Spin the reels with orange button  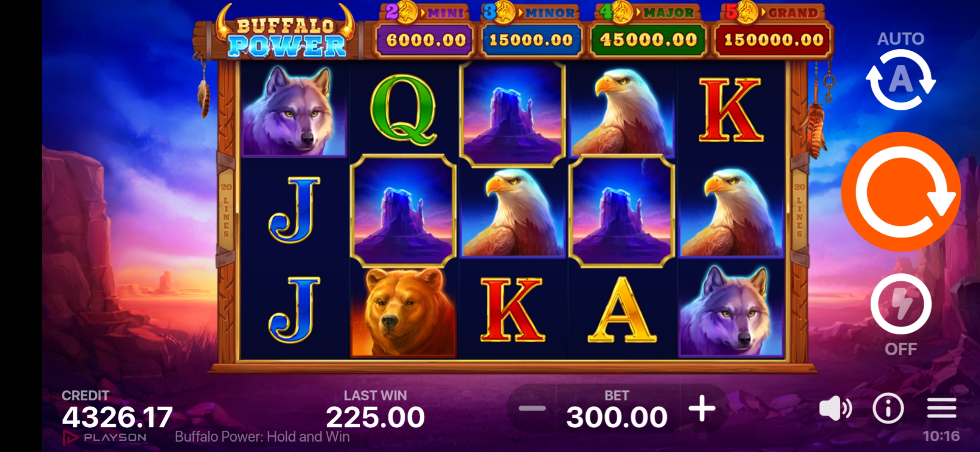pyautogui.click(x=901, y=192)
